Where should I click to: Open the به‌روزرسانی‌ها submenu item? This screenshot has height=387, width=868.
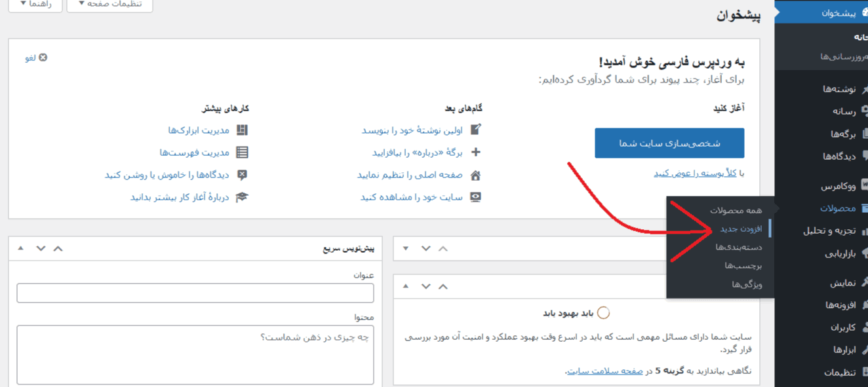tap(842, 57)
